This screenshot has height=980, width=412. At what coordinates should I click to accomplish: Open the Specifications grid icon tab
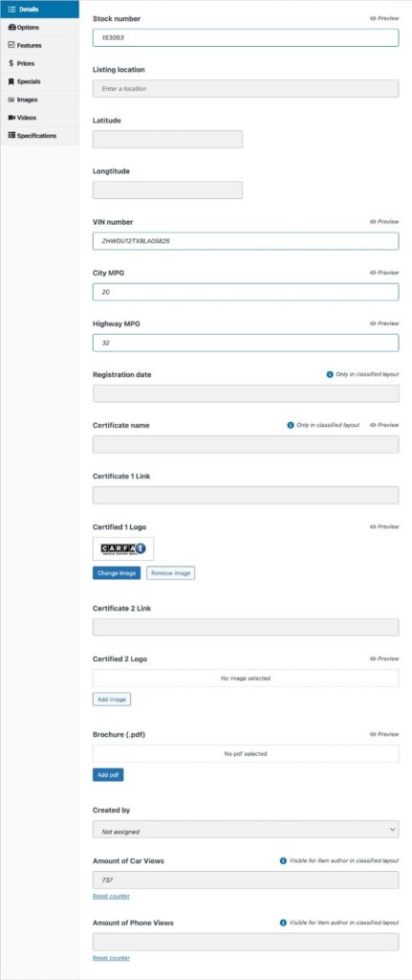(39, 135)
